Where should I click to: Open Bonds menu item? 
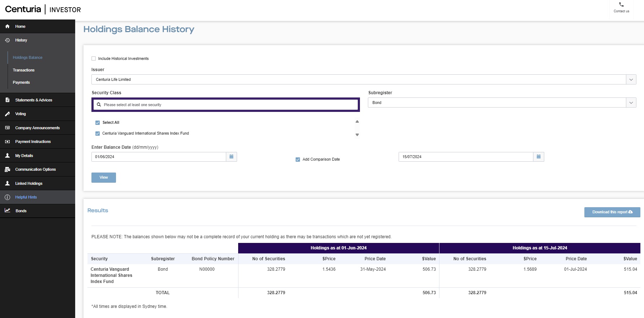[38, 211]
